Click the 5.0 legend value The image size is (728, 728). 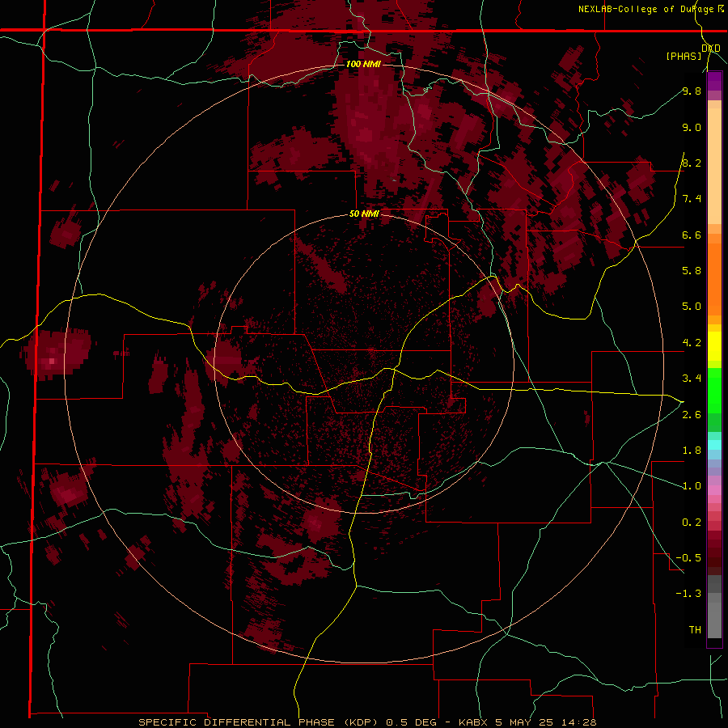[x=692, y=307]
